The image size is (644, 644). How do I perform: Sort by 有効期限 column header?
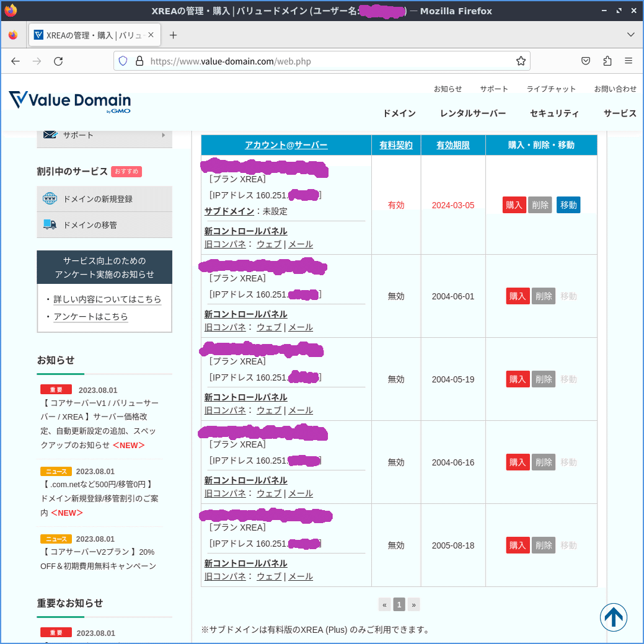tap(453, 145)
